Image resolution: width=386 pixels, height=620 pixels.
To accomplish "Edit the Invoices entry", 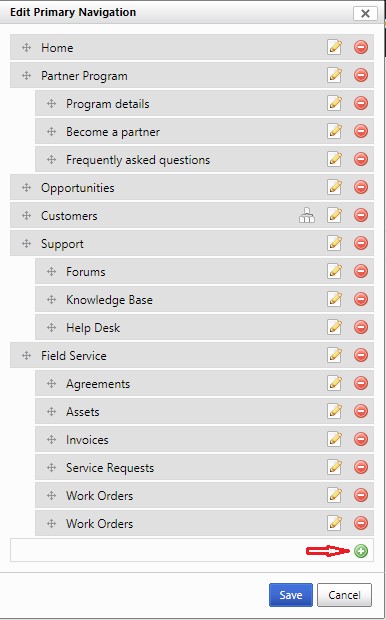I will (x=334, y=439).
